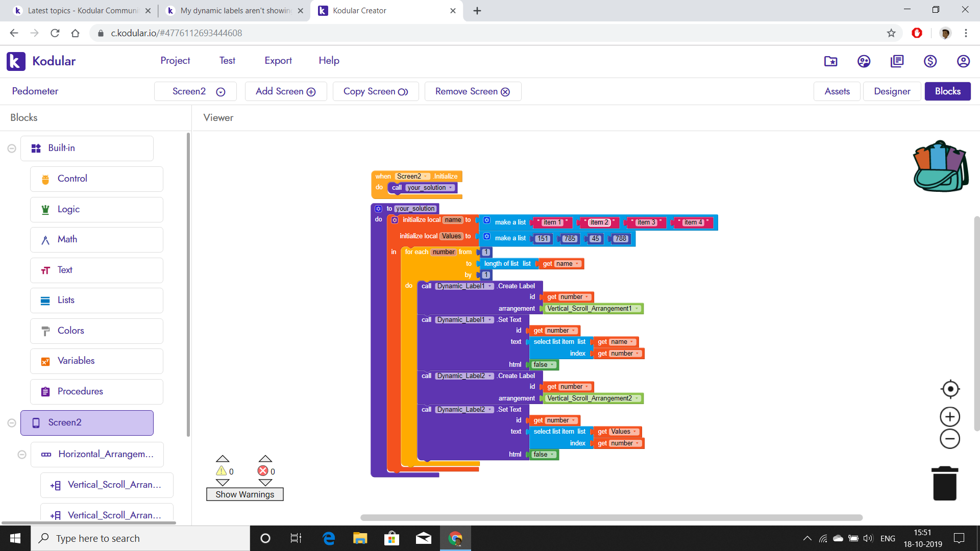The width and height of the screenshot is (980, 551).
Task: Click the Add Screen button
Action: (x=285, y=91)
